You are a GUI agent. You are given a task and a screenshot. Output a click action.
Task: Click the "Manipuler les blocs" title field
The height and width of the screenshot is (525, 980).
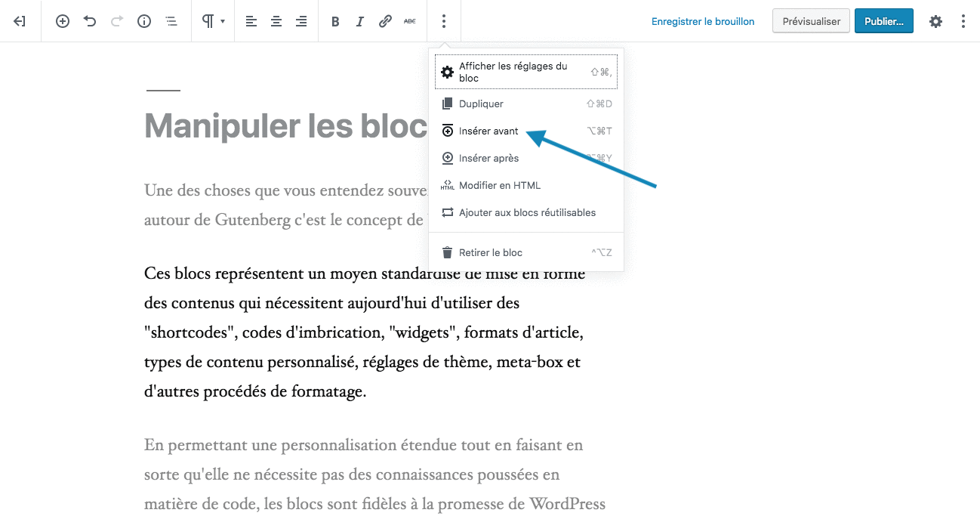pyautogui.click(x=287, y=126)
